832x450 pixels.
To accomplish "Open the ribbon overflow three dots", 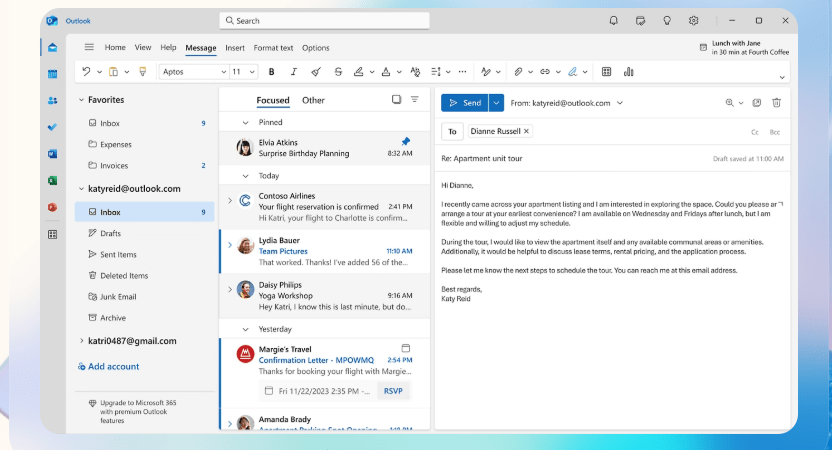I will tap(463, 72).
